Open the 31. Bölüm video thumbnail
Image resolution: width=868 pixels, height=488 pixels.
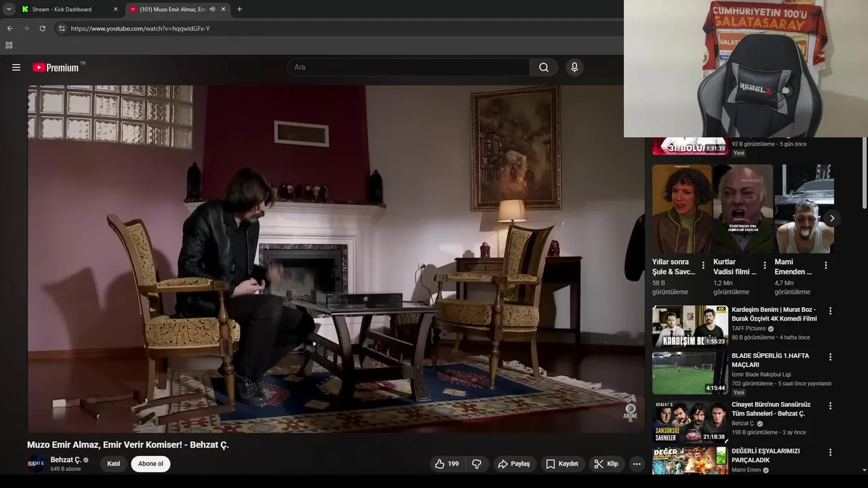690,146
